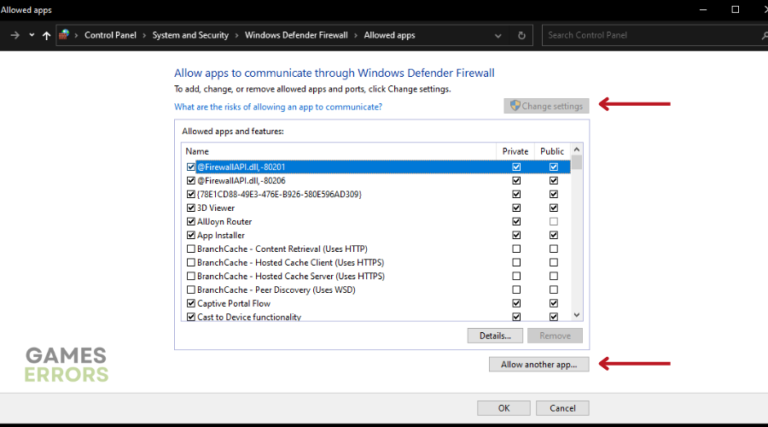Enable BranchCache Content Retrieval checkbox

point(191,249)
